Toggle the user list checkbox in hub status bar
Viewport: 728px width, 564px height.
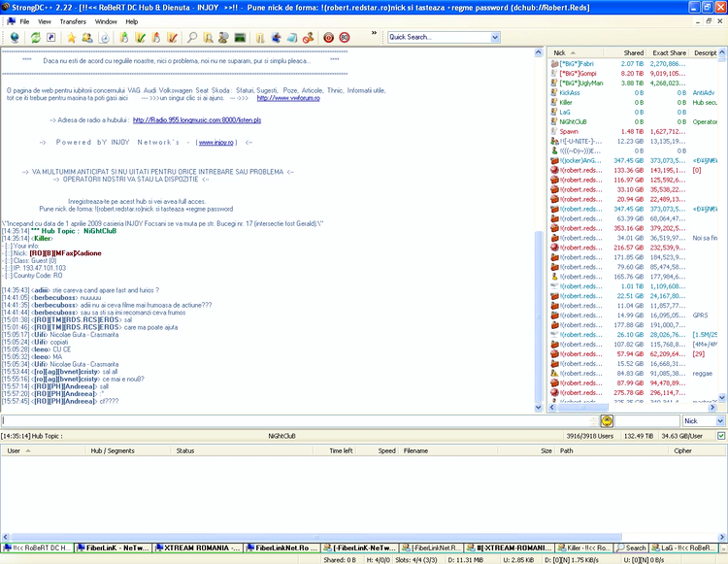(721, 436)
